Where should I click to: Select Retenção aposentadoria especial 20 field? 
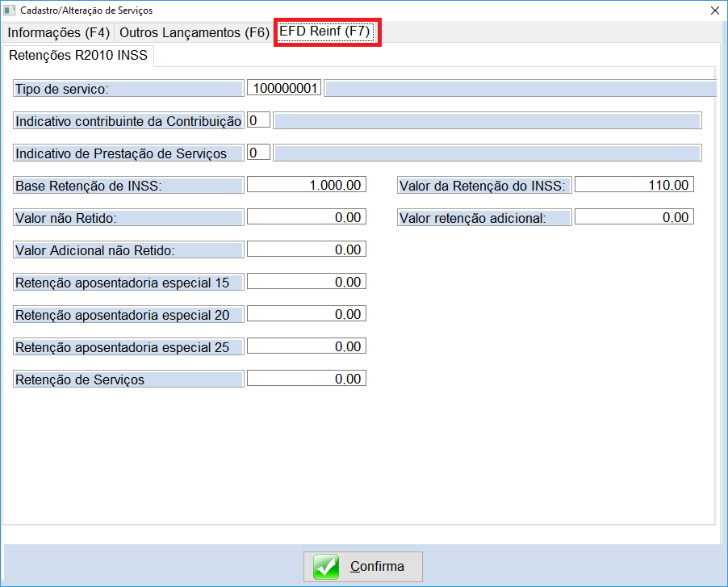(307, 314)
